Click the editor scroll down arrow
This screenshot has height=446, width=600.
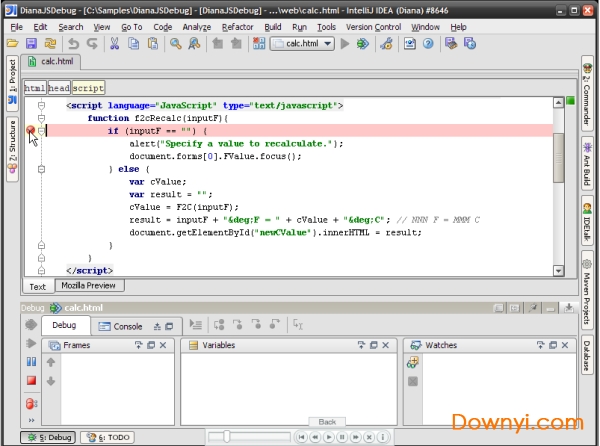coord(558,270)
